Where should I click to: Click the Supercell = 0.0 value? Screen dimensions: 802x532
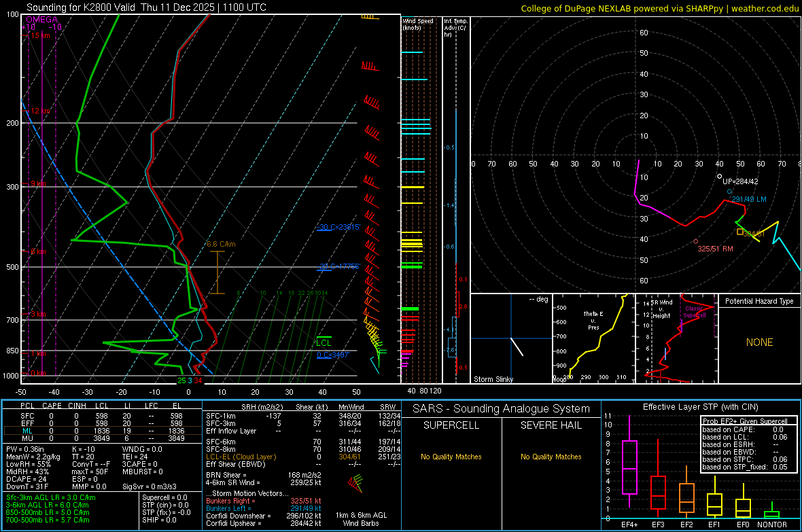[164, 497]
